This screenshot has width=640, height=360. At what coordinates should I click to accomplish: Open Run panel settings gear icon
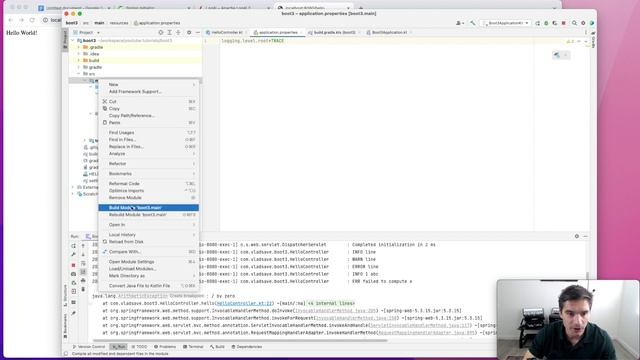[577, 236]
